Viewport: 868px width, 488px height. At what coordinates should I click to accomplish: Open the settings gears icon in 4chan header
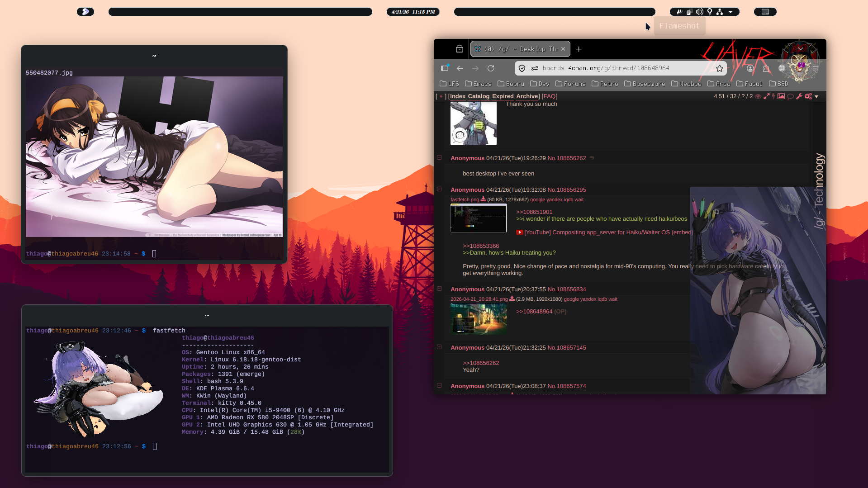(x=808, y=96)
